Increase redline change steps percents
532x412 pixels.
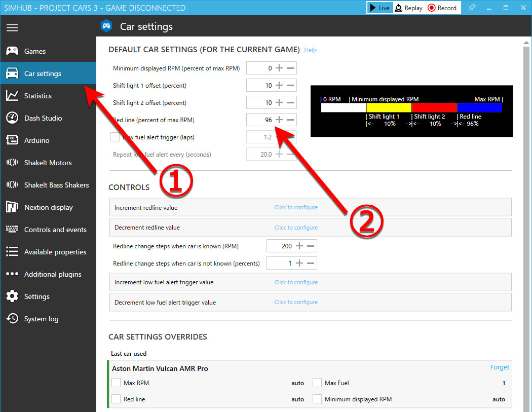click(299, 263)
